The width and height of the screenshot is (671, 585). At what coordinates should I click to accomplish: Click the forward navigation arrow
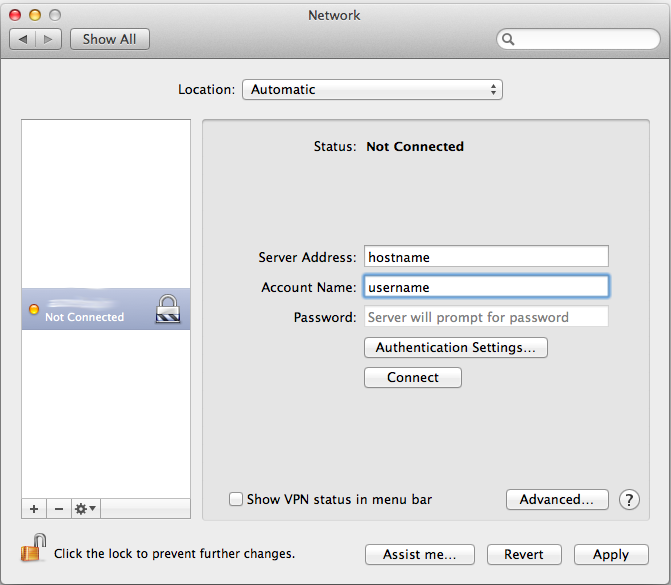(x=50, y=39)
